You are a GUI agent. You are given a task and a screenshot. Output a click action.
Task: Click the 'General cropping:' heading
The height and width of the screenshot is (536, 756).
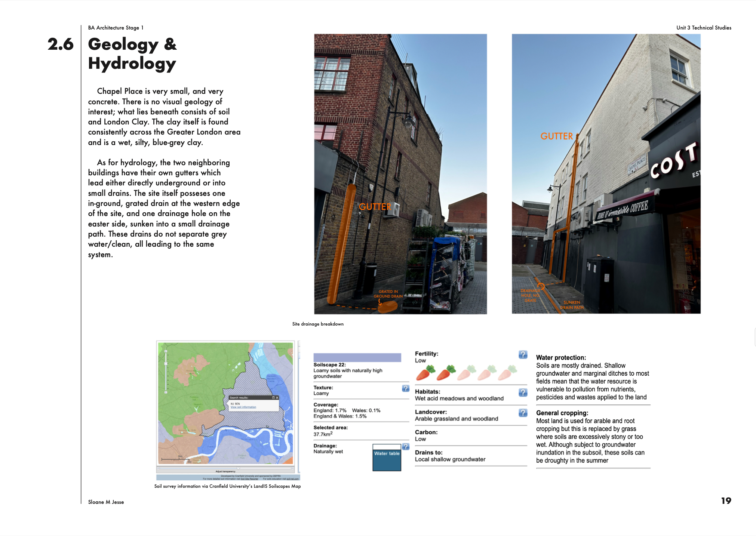pyautogui.click(x=562, y=413)
